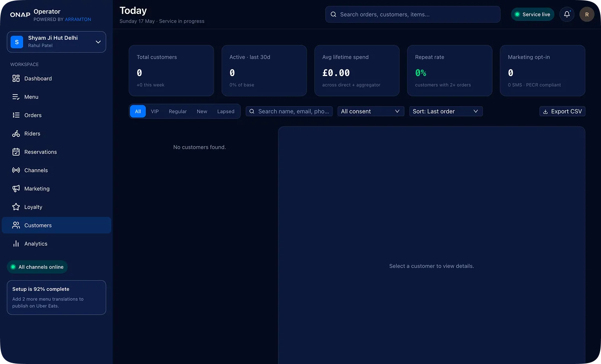This screenshot has width=601, height=364.
Task: Focus the Search orders, customers, items field
Action: [413, 14]
